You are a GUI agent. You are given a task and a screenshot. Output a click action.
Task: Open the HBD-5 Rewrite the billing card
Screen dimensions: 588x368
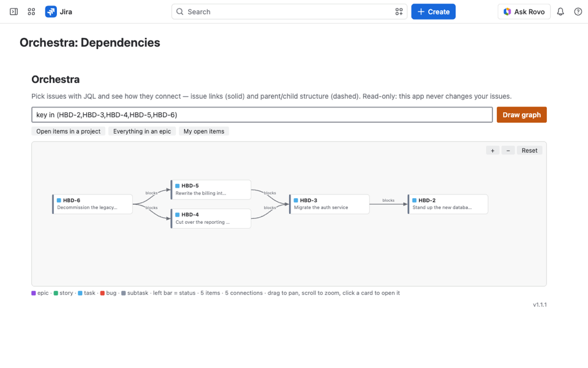[211, 190]
